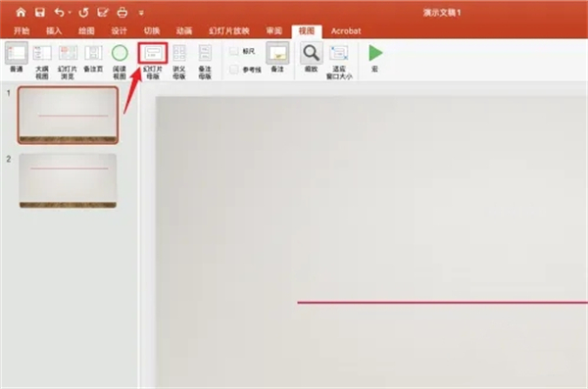Select the 视图 ribbon tab

pyautogui.click(x=307, y=30)
